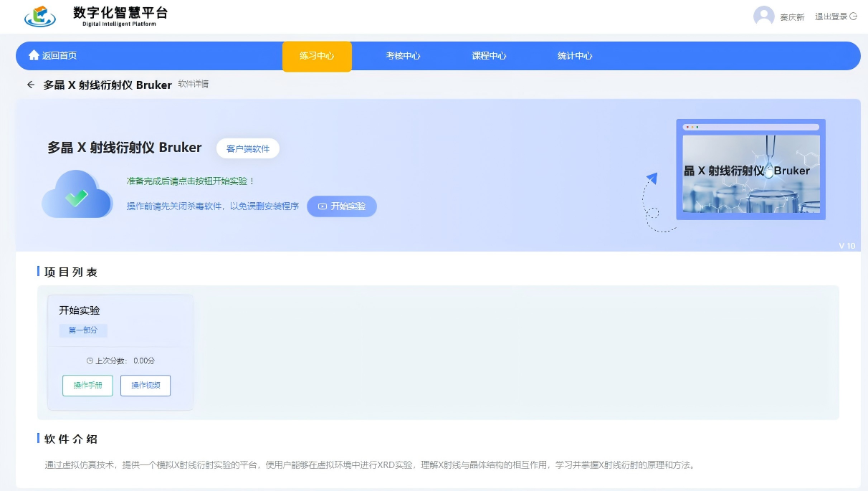Click the back arrow next to page title
Viewport: 868px width, 491px height.
click(31, 85)
